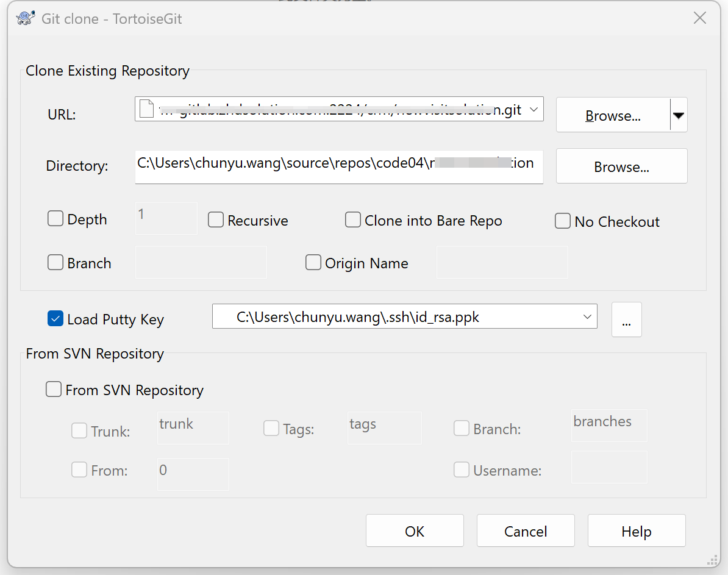
Task: Enable Clone into Bare Repo
Action: [353, 220]
